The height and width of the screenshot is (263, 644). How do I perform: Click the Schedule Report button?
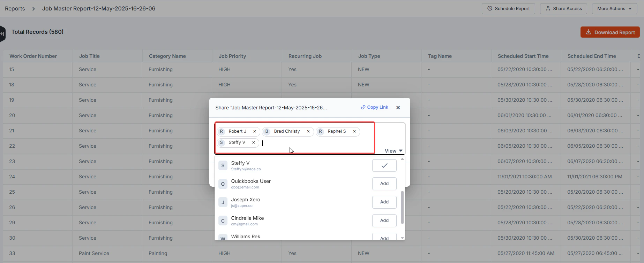(508, 9)
